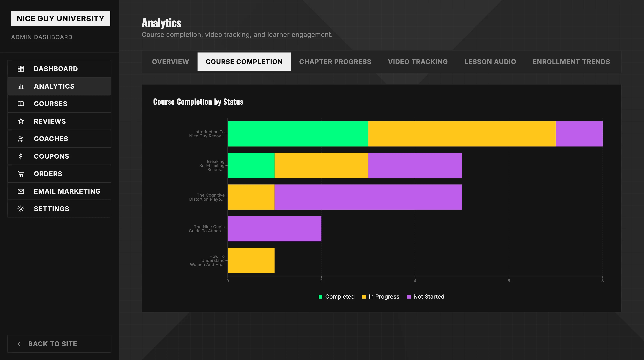Click the Back to Site chevron icon
Image resolution: width=644 pixels, height=360 pixels.
pos(19,344)
